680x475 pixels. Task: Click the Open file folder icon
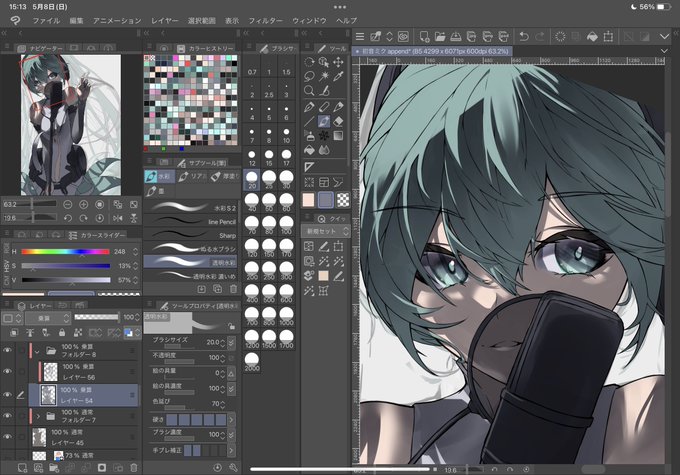click(440, 36)
